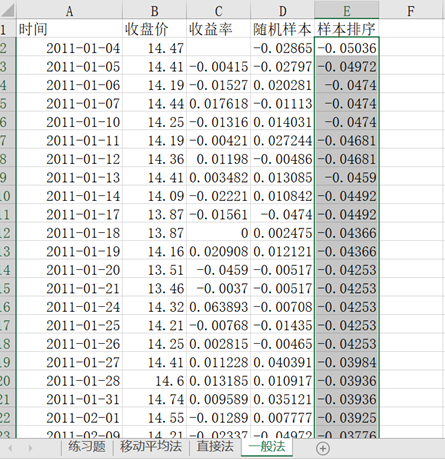Select date cell 2011-01-10
This screenshot has width=445, height=459.
[69, 121]
